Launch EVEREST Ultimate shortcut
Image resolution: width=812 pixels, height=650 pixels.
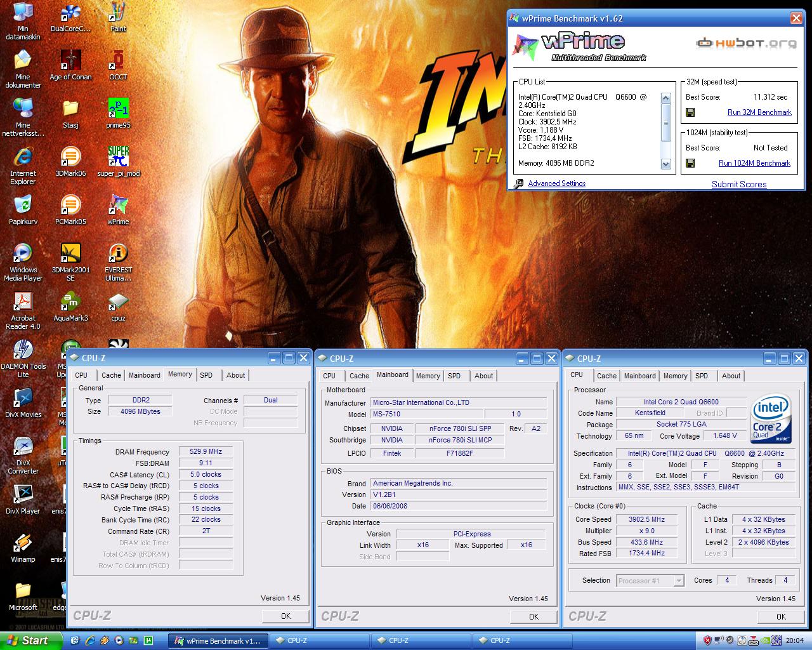pos(118,262)
